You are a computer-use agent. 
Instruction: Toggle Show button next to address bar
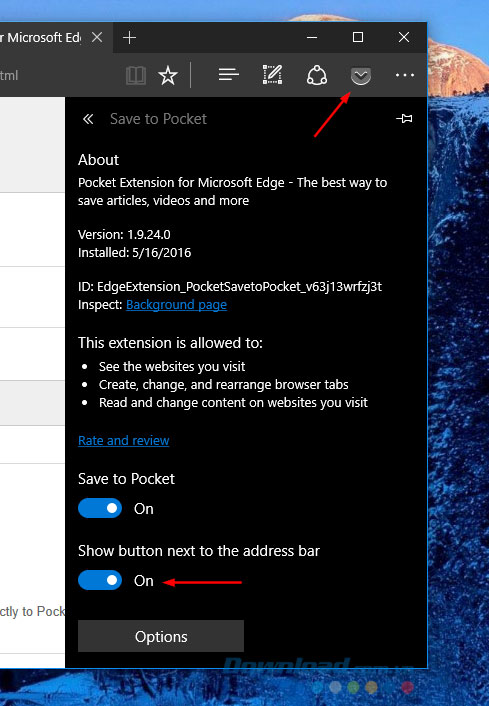point(100,580)
